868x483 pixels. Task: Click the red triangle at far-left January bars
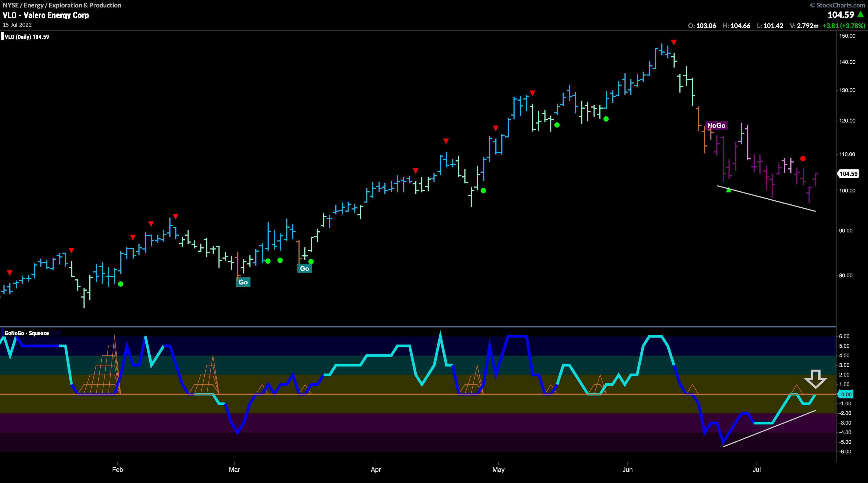pyautogui.click(x=9, y=273)
